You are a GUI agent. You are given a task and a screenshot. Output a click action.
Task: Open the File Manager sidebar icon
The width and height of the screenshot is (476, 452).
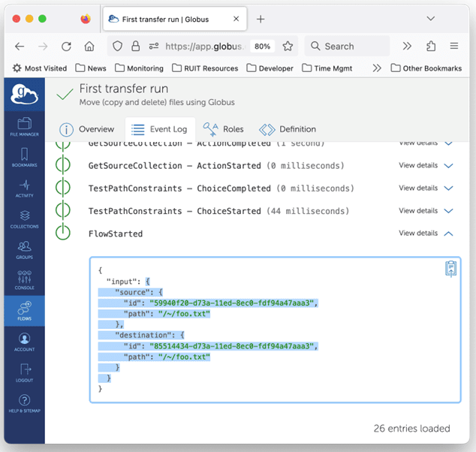click(24, 127)
